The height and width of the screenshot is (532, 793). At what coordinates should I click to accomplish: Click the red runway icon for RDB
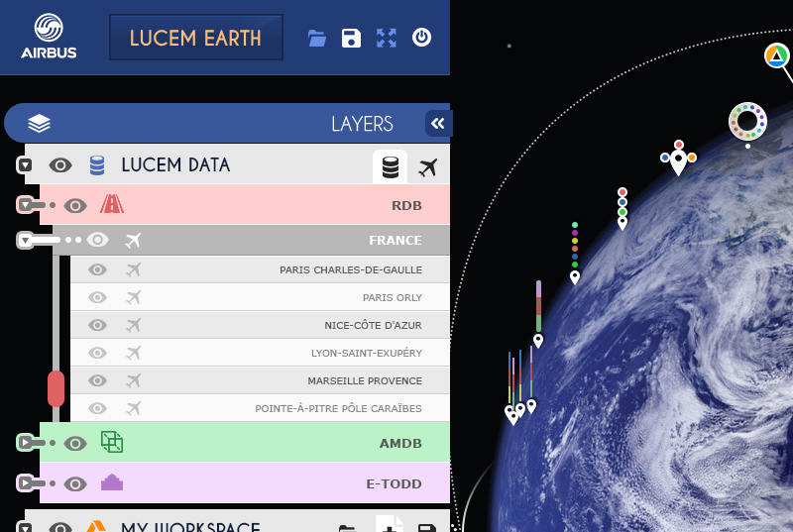click(112, 204)
